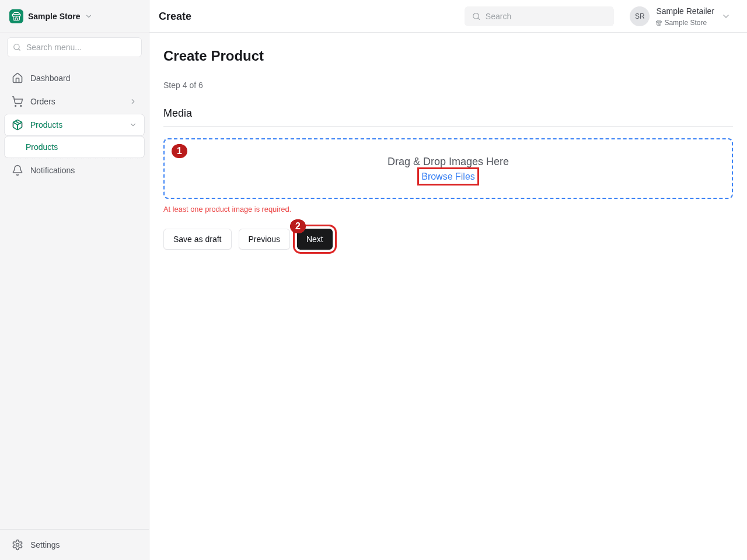Viewport: 747px width, 560px height.
Task: Click the Settings gear icon
Action: (18, 545)
